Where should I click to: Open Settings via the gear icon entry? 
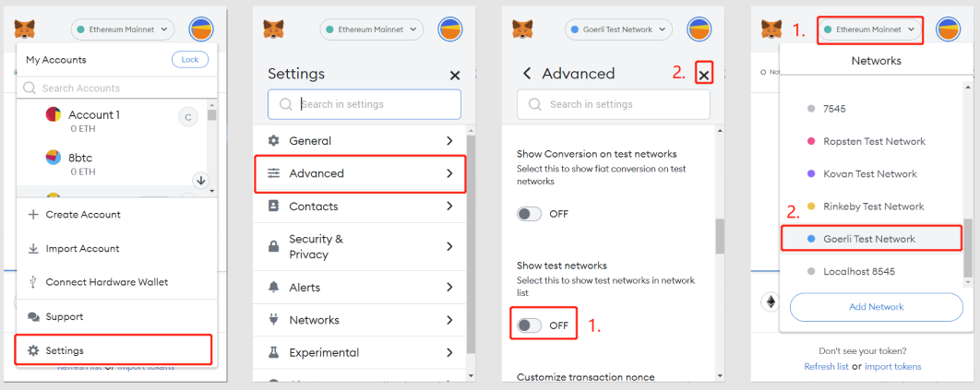114,350
